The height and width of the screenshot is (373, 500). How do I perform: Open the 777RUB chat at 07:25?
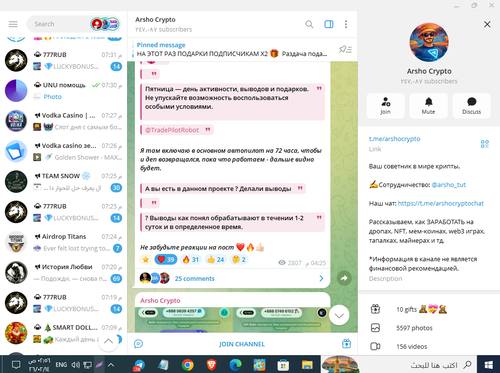pyautogui.click(x=63, y=212)
